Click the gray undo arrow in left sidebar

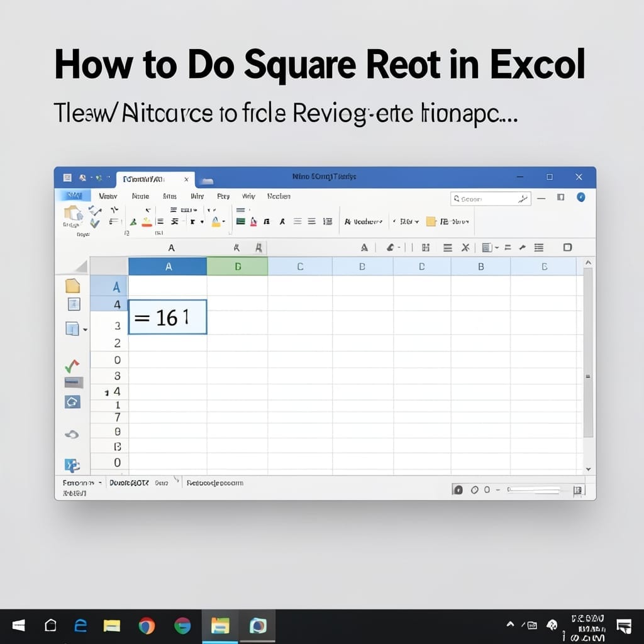[x=72, y=434]
